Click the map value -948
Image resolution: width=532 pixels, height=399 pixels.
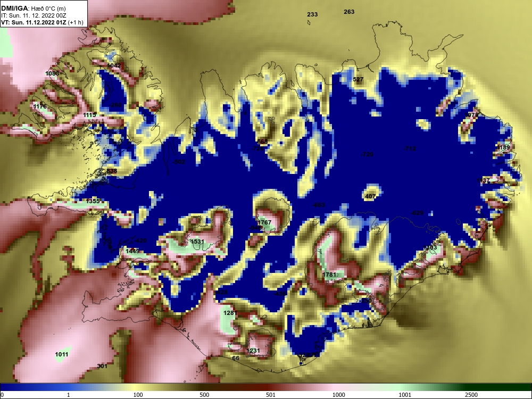255,228
